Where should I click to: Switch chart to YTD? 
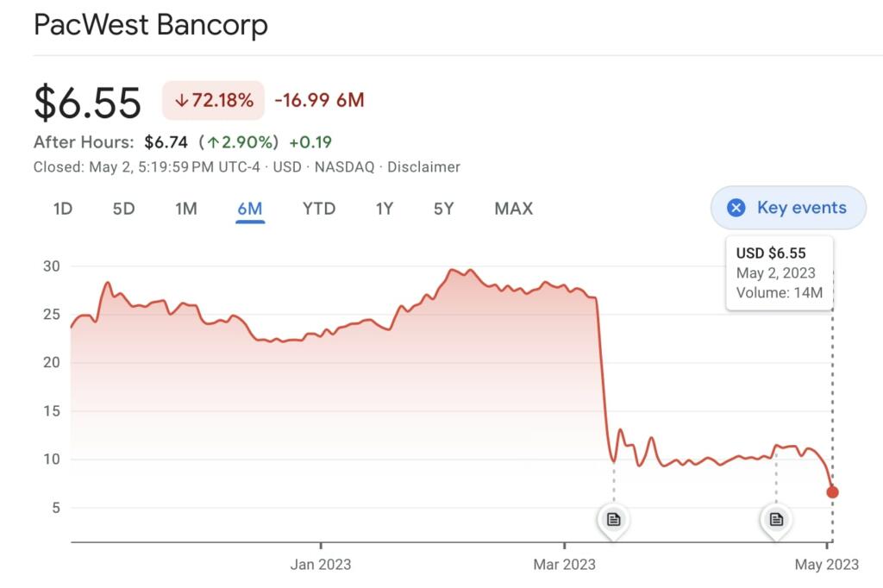click(319, 209)
